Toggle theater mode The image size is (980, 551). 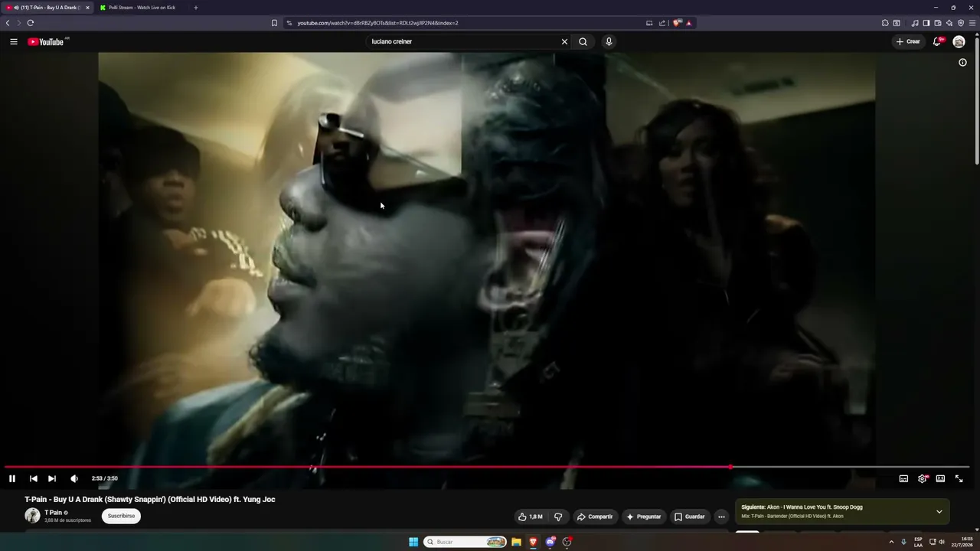(x=940, y=478)
